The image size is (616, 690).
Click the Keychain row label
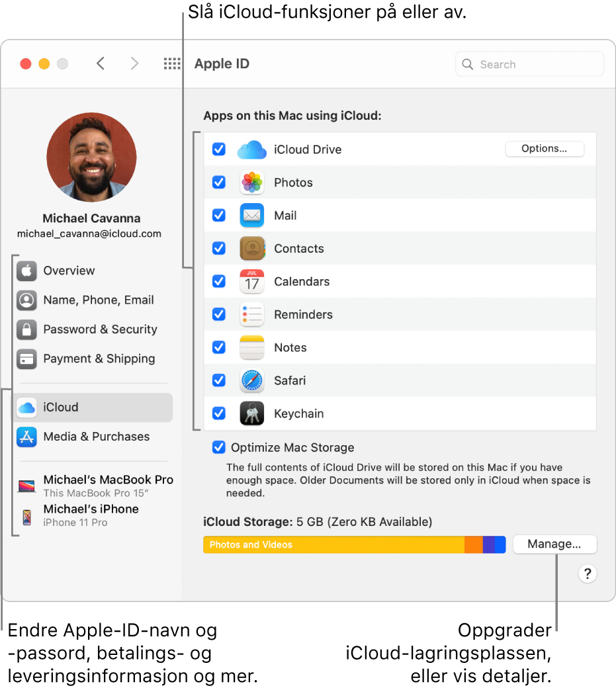coord(299,413)
